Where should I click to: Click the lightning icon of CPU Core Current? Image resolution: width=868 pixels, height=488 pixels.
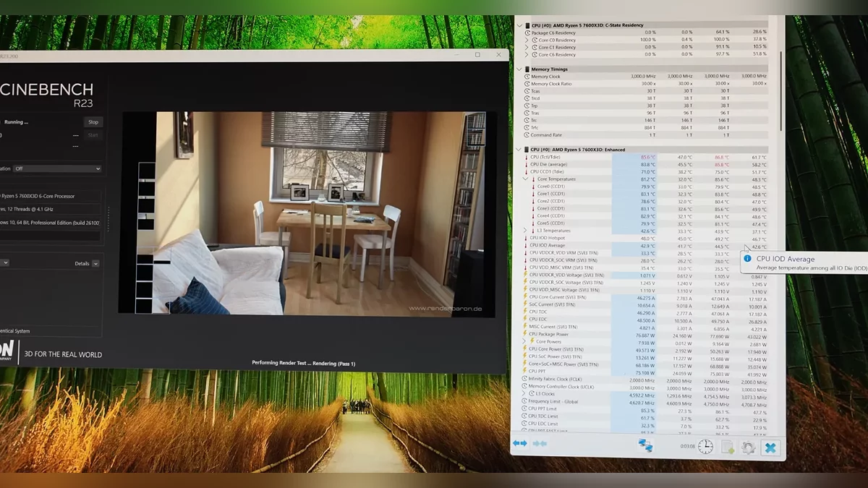click(526, 297)
